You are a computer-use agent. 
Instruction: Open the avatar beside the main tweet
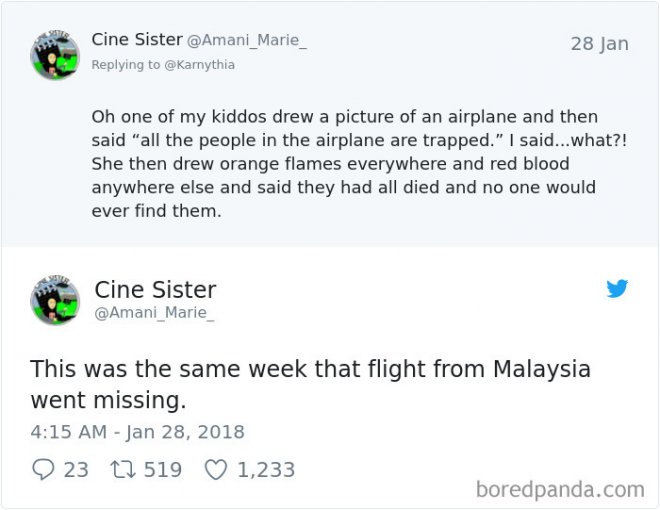54,300
